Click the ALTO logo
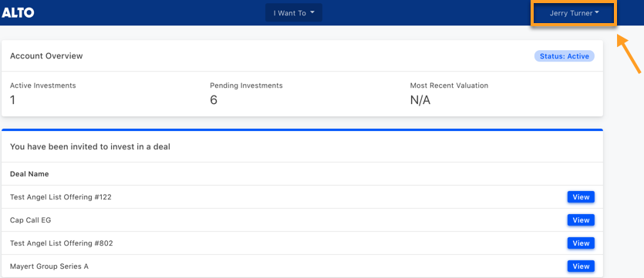This screenshot has width=644, height=278. pyautogui.click(x=18, y=13)
